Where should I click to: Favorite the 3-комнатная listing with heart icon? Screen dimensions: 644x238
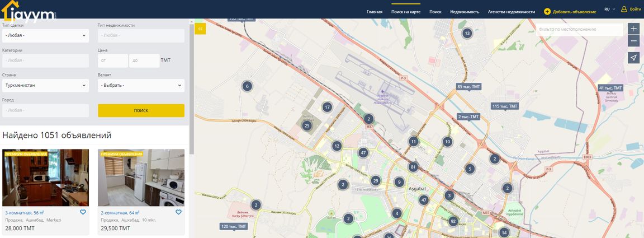click(x=83, y=212)
